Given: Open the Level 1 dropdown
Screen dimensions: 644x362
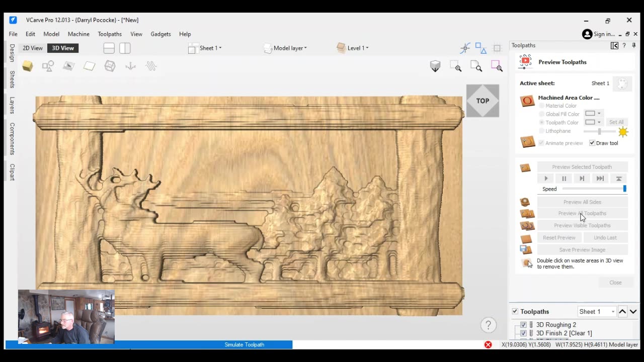Looking at the screenshot, I should [353, 48].
